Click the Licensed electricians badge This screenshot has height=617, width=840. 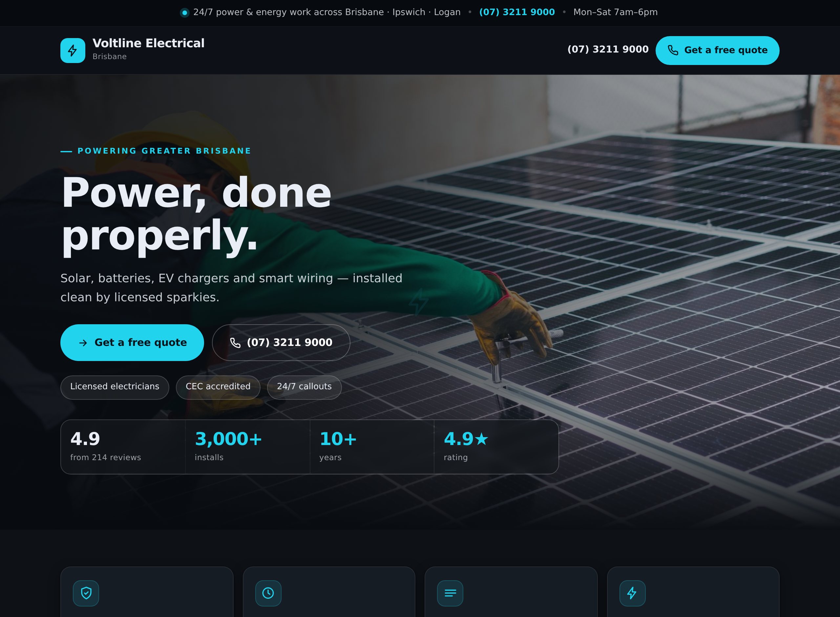pos(115,387)
